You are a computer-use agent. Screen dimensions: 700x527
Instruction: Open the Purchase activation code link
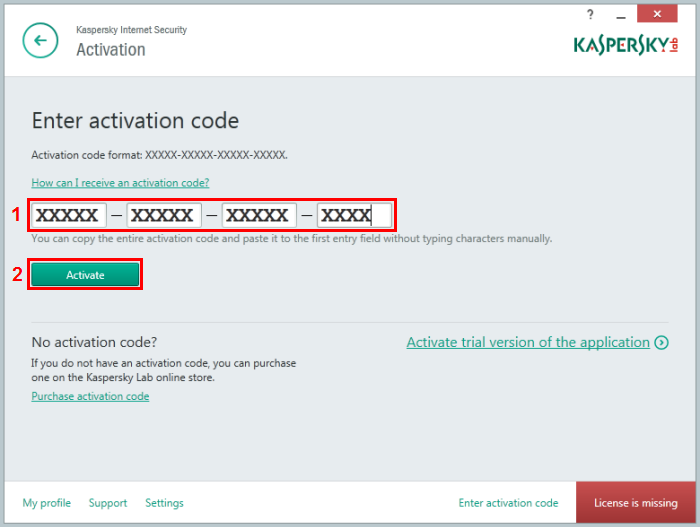(x=90, y=396)
